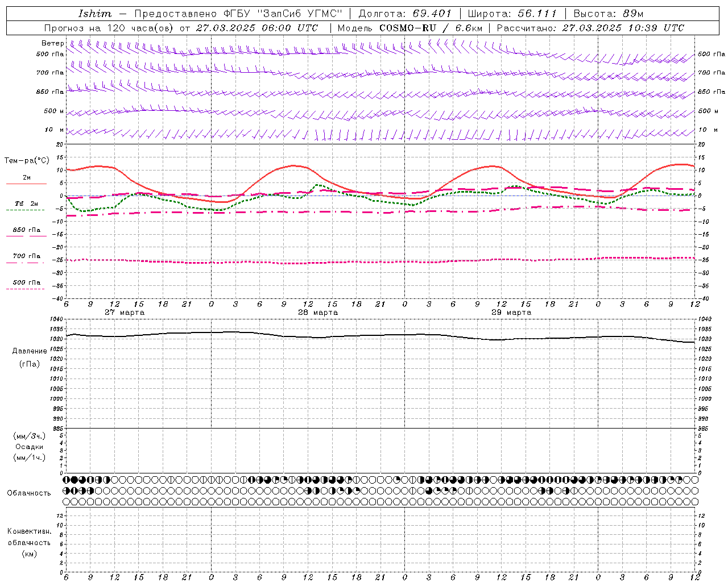
Task: Click the "Долгота: 69.401" longitude value
Action: [405, 14]
